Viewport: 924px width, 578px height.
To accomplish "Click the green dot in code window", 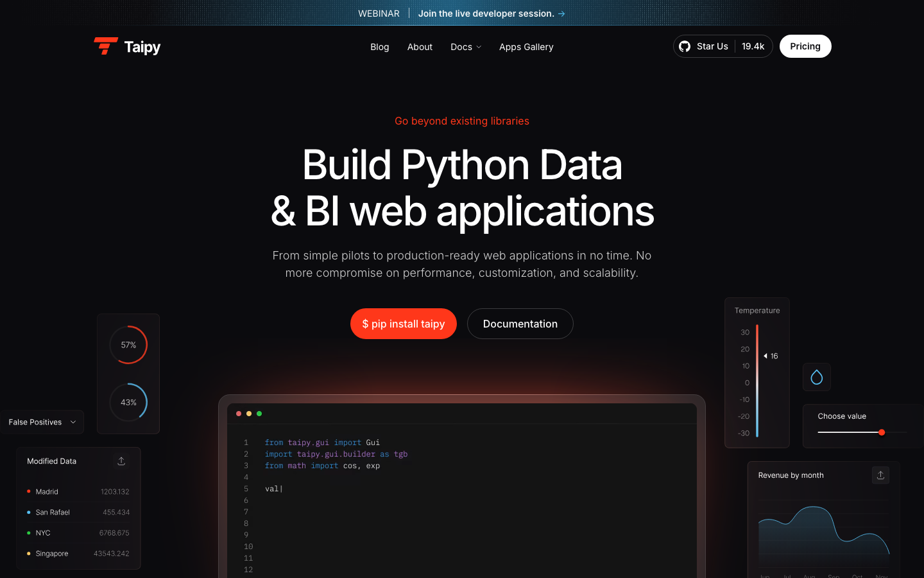I will click(x=259, y=414).
